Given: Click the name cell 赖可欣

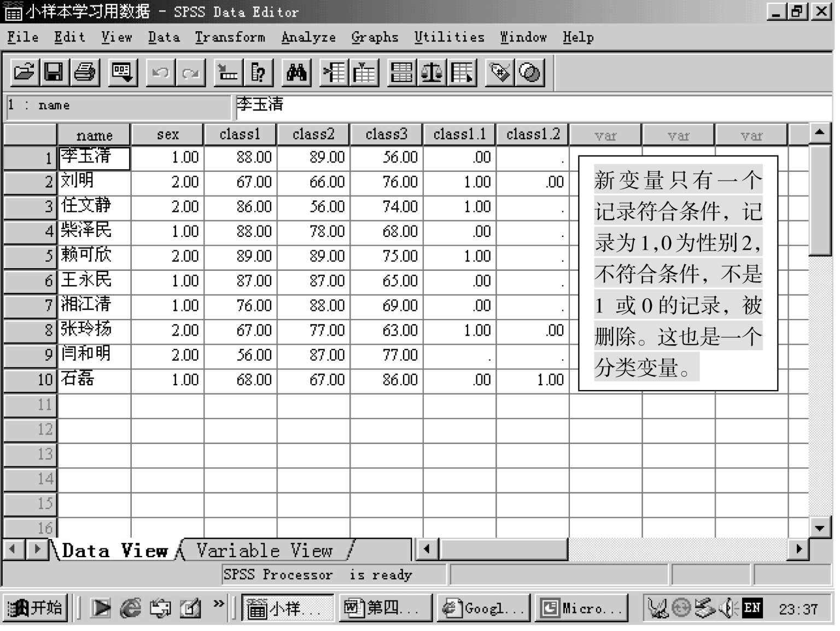Looking at the screenshot, I should (94, 256).
